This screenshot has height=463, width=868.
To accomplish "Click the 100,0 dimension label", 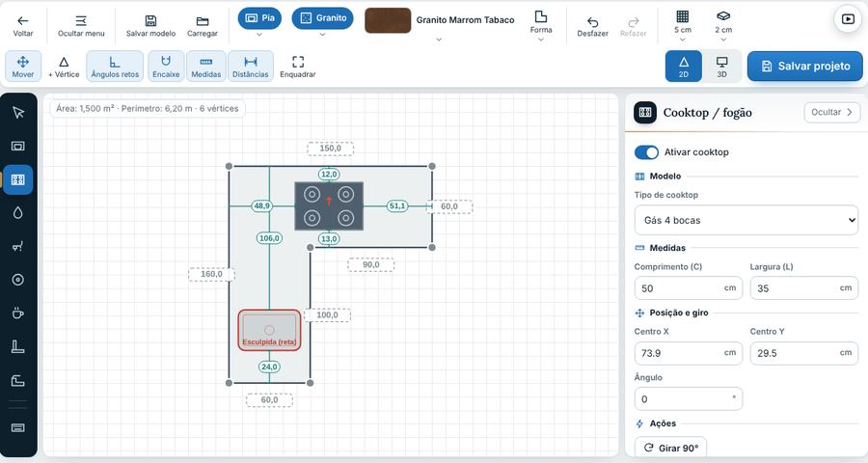I will [327, 315].
